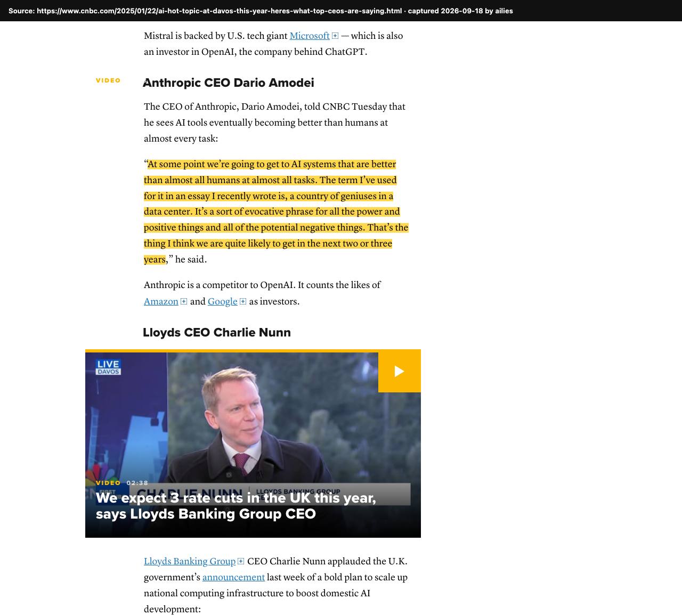682x616 pixels.
Task: Click the paragraph starting "The CEO of Anthropic"
Action: pos(275,123)
